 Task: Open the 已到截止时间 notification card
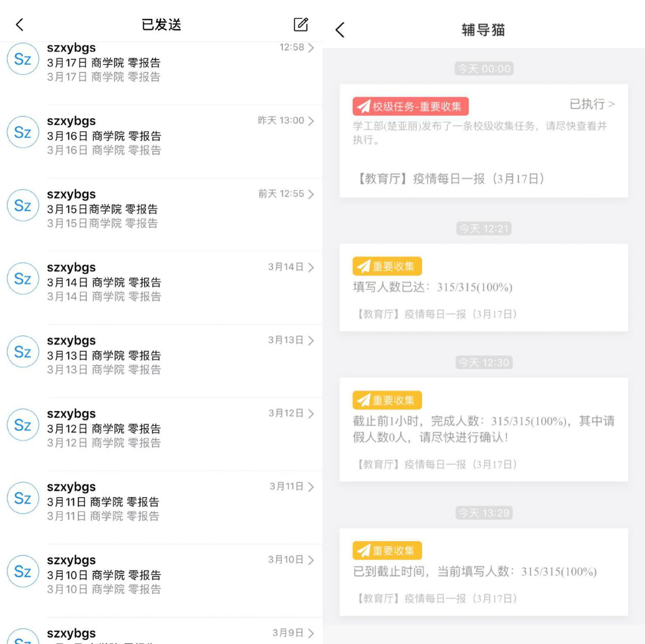coord(483,572)
